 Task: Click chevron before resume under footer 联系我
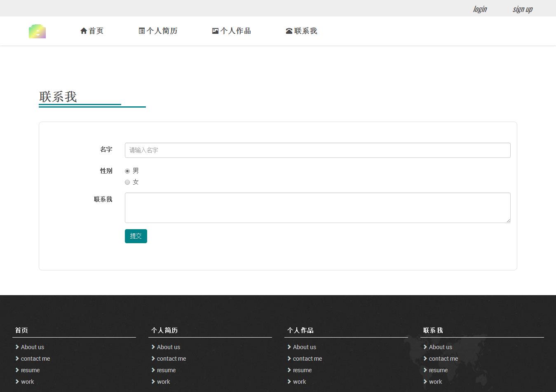click(425, 370)
